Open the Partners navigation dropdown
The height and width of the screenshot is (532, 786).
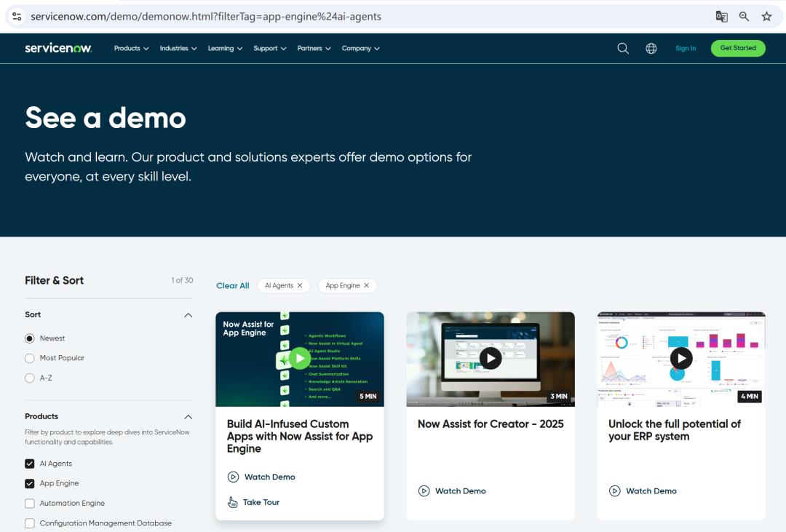pyautogui.click(x=314, y=48)
